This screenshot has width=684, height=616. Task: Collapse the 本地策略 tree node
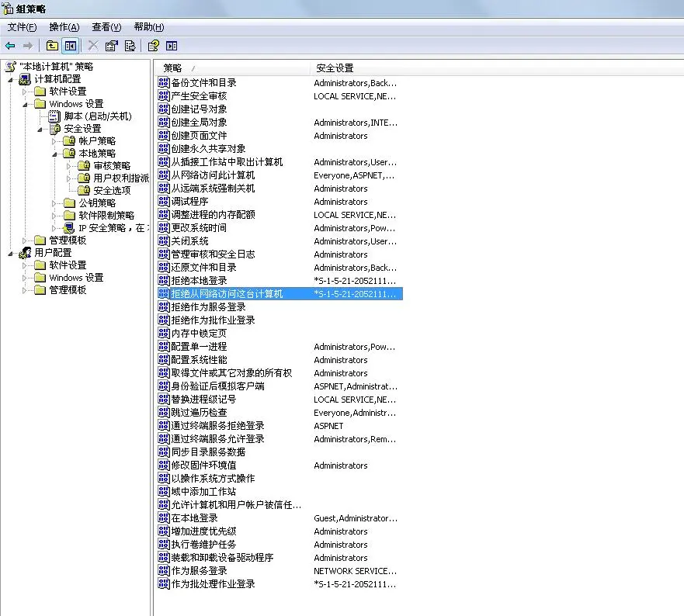54,153
